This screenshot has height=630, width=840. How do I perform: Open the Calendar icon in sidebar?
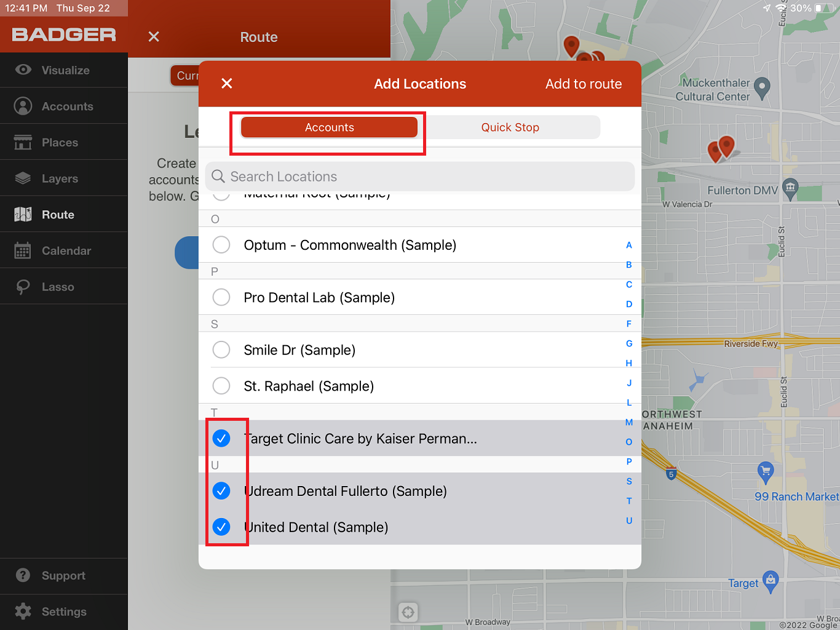click(23, 250)
